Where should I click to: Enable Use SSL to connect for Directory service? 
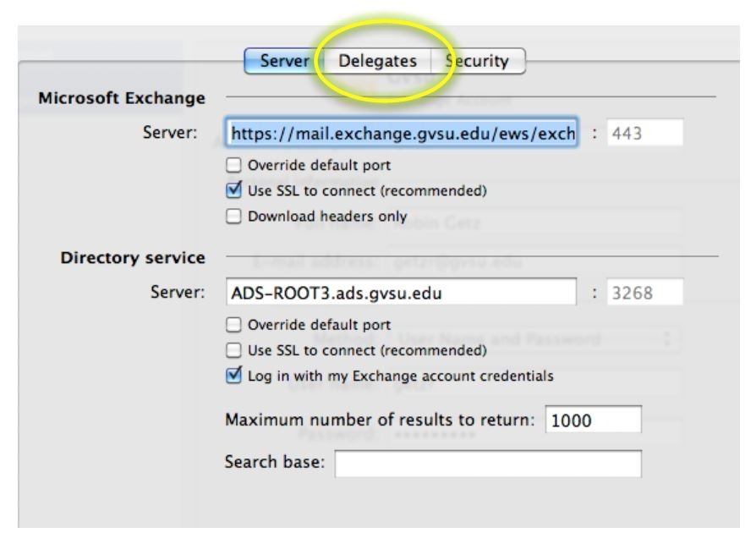pyautogui.click(x=233, y=349)
